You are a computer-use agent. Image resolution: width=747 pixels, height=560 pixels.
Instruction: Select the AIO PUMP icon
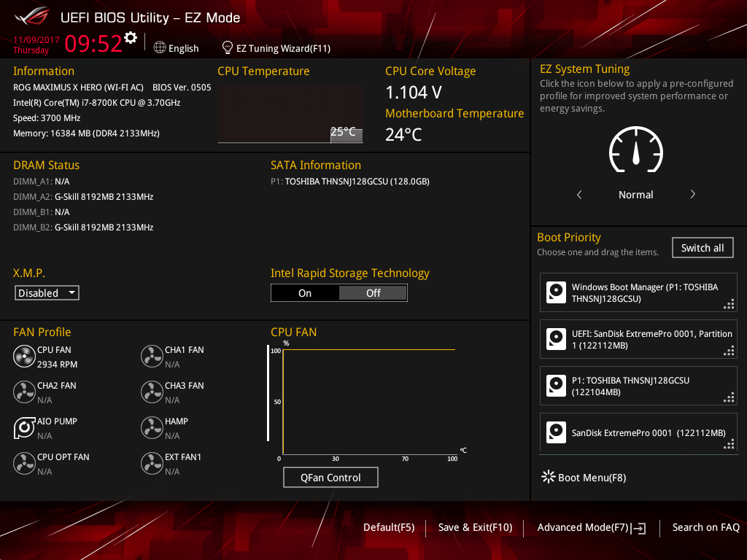24,428
